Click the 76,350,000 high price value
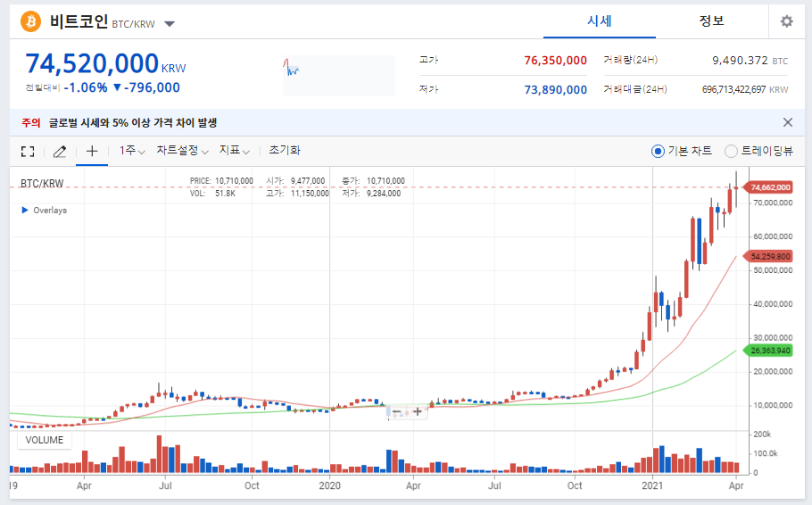 coord(555,61)
